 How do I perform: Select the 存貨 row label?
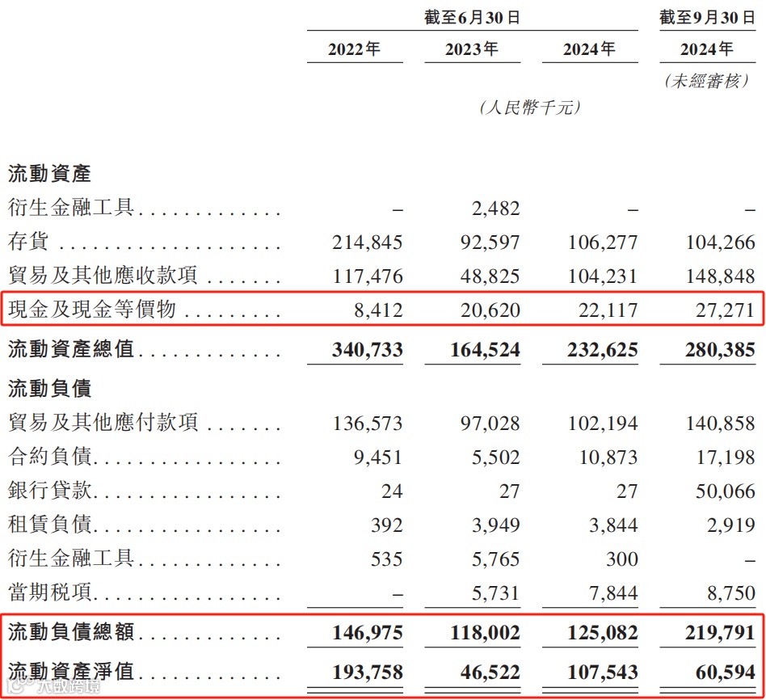[x=28, y=242]
